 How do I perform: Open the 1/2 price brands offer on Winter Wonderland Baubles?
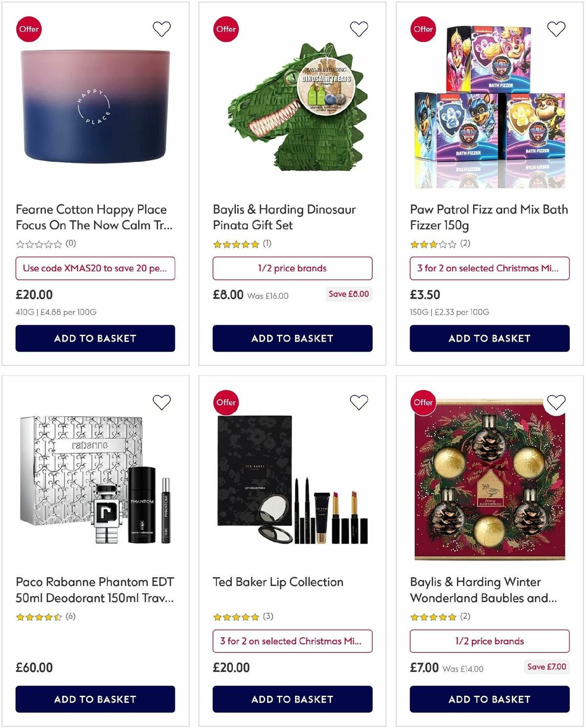(489, 641)
